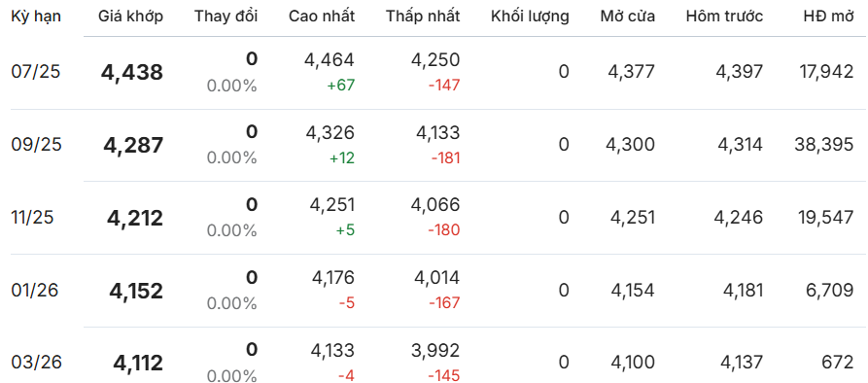The height and width of the screenshot is (383, 868).
Task: Sort by Giá khớp column header
Action: tap(130, 17)
